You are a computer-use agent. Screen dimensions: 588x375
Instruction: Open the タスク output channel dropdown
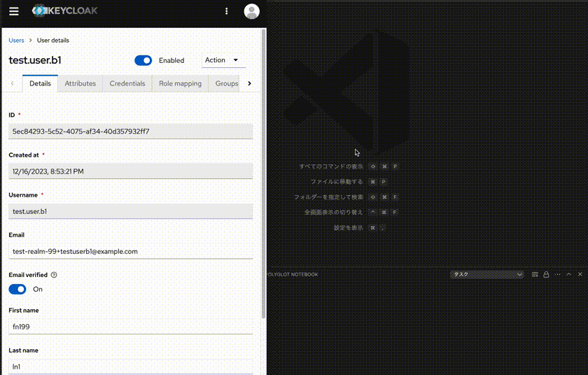(x=486, y=274)
